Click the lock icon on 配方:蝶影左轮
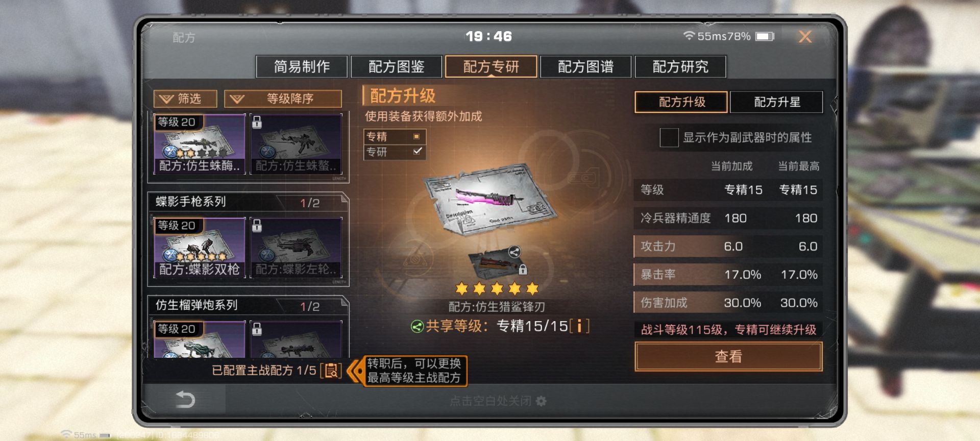 pos(257,225)
